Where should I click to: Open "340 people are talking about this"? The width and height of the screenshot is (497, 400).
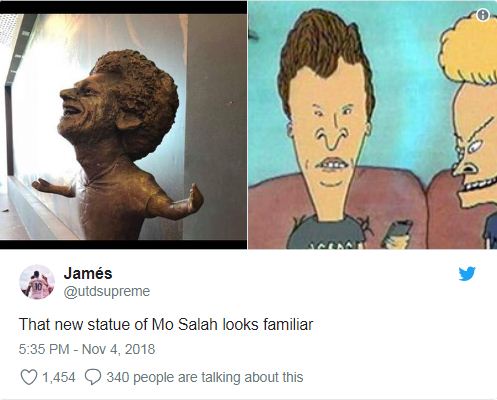pos(205,377)
